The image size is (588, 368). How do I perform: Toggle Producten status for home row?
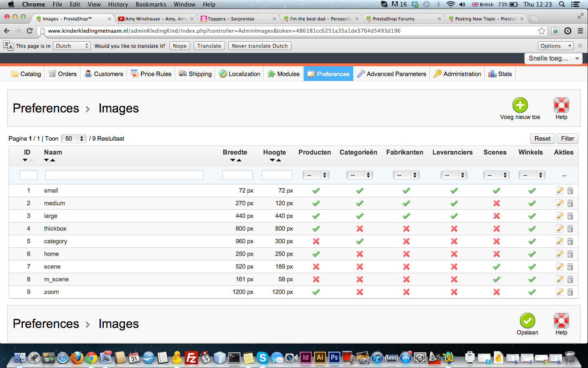[x=316, y=254]
